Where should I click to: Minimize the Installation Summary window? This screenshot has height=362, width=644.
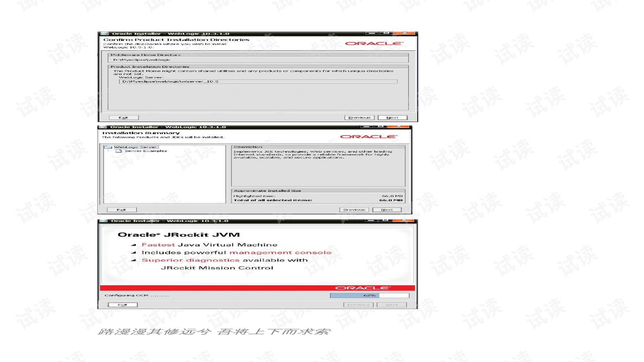coord(367,127)
